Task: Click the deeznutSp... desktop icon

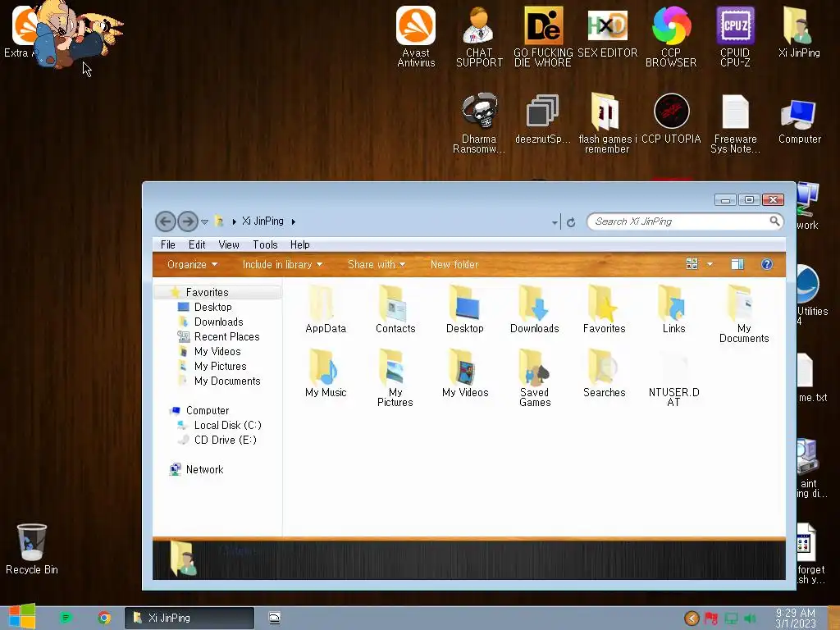Action: [x=543, y=118]
